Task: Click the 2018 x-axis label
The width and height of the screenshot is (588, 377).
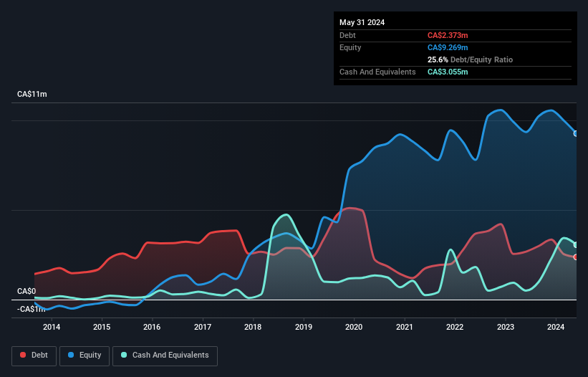Action: [253, 327]
